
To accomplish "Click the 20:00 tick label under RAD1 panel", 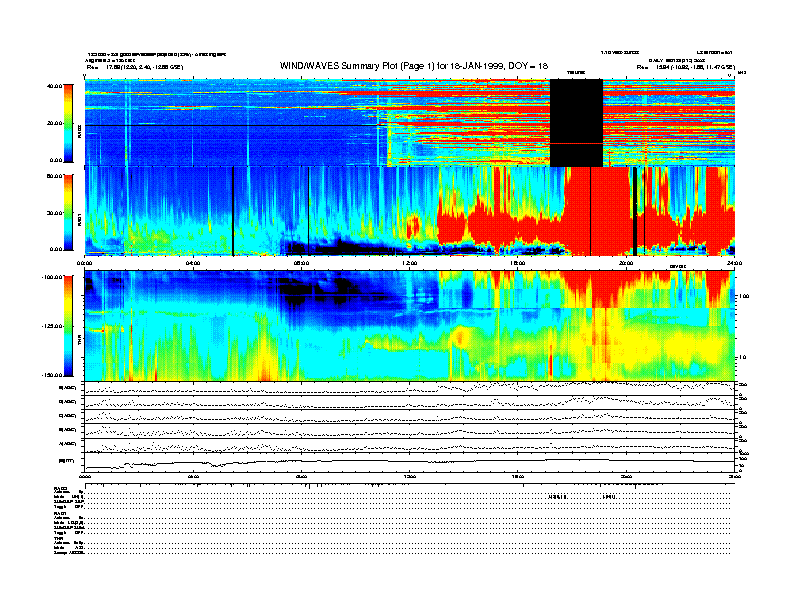I will pos(626,263).
